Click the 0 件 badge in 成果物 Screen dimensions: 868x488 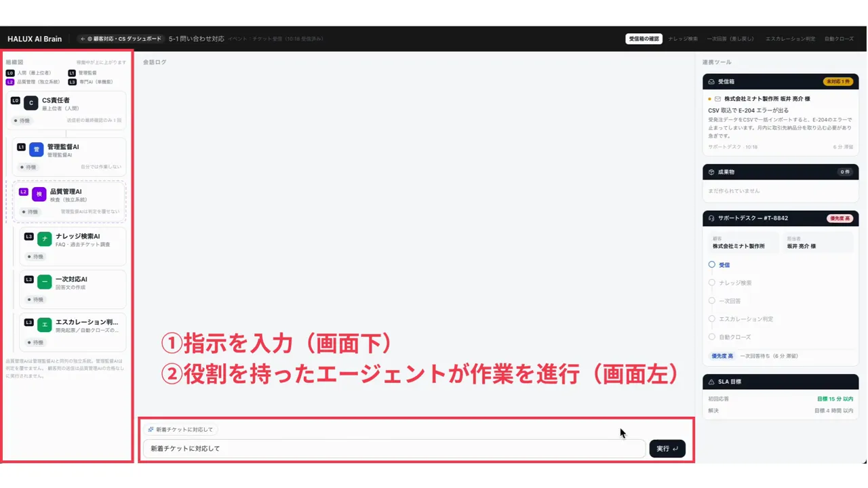pos(845,172)
